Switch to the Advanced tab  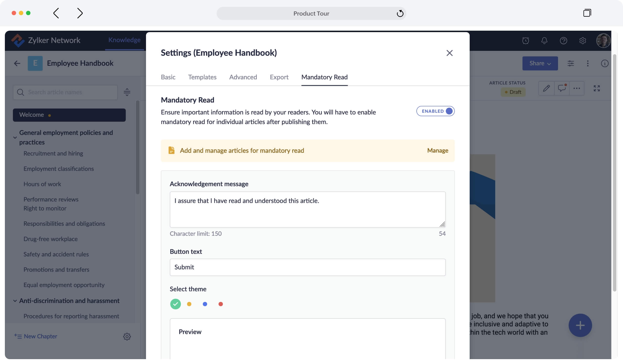[243, 77]
